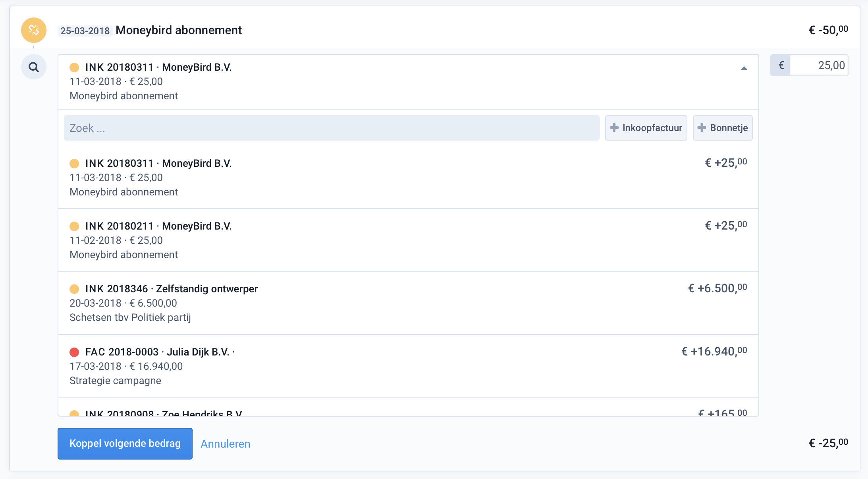Click the euro amount input field
The height and width of the screenshot is (479, 868).
(x=818, y=66)
